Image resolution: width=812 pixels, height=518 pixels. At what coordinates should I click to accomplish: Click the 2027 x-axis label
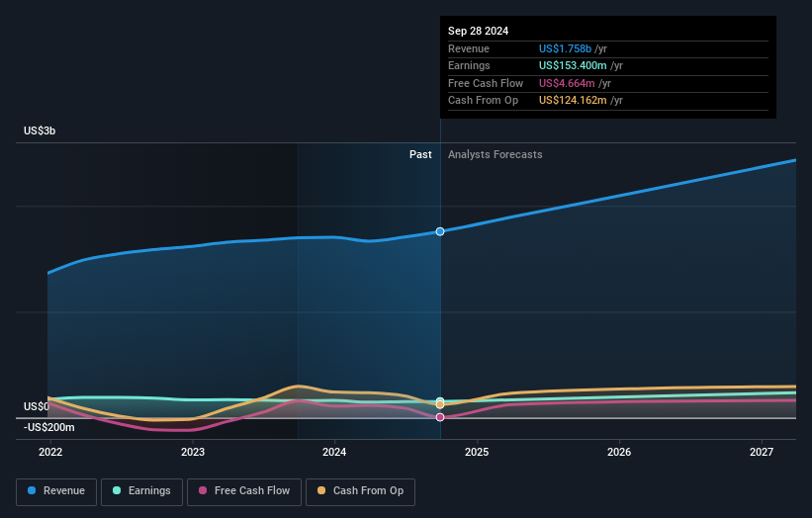pos(762,452)
